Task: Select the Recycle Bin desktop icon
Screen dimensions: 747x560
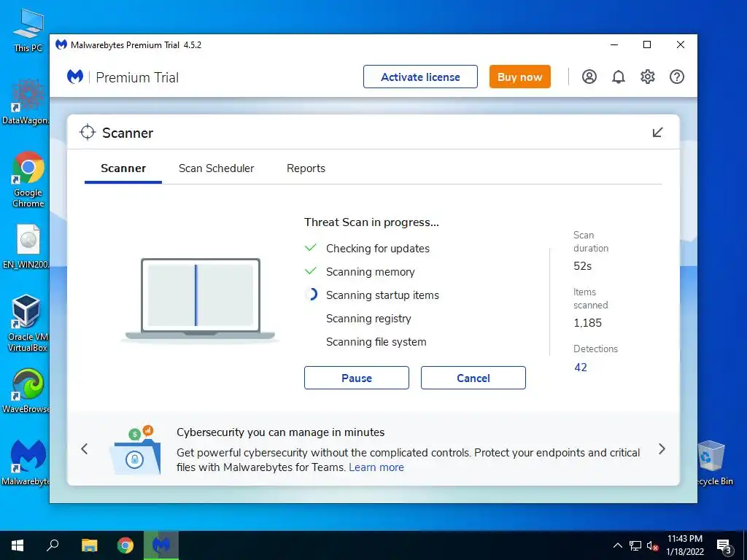Action: (713, 463)
